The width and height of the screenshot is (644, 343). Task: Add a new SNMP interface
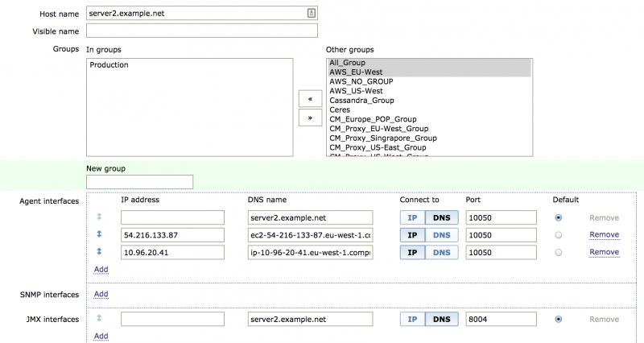pos(101,294)
